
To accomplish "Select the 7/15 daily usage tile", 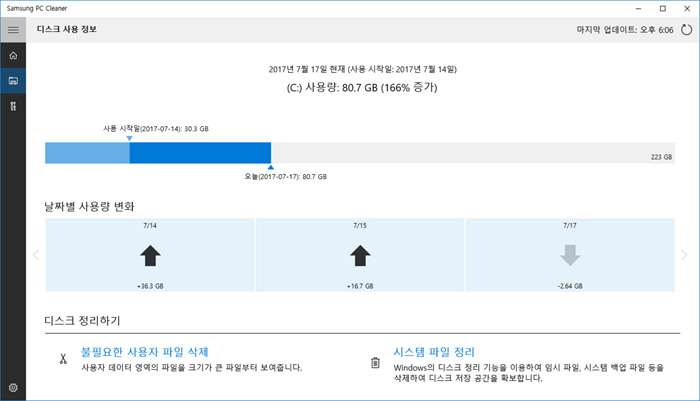I will [x=360, y=256].
